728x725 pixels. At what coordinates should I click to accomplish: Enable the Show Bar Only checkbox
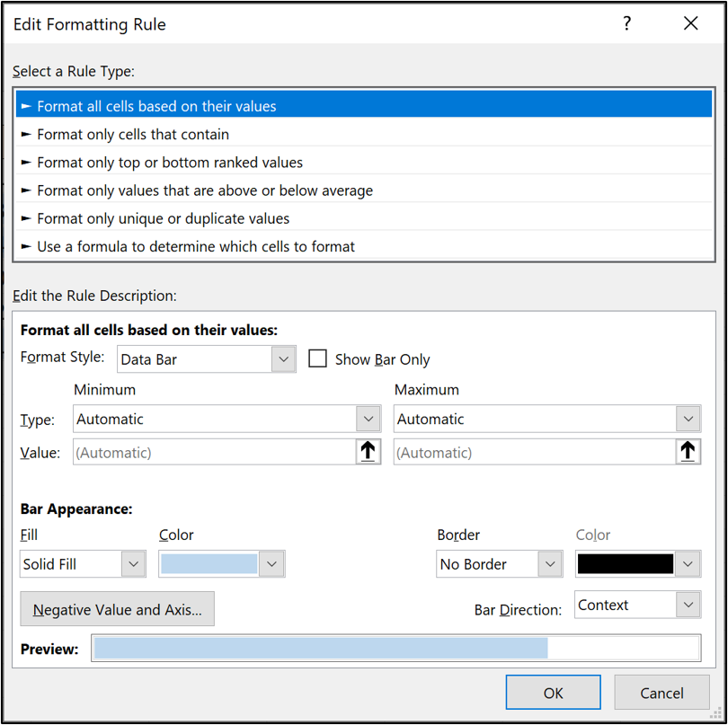(x=317, y=358)
